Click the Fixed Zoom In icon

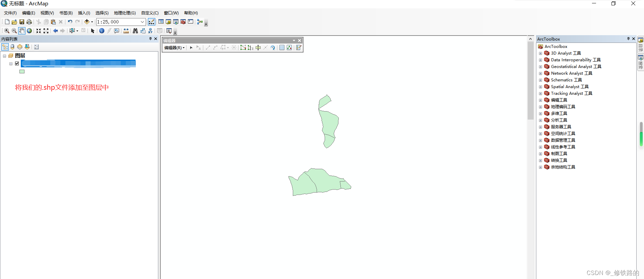pyautogui.click(x=39, y=31)
